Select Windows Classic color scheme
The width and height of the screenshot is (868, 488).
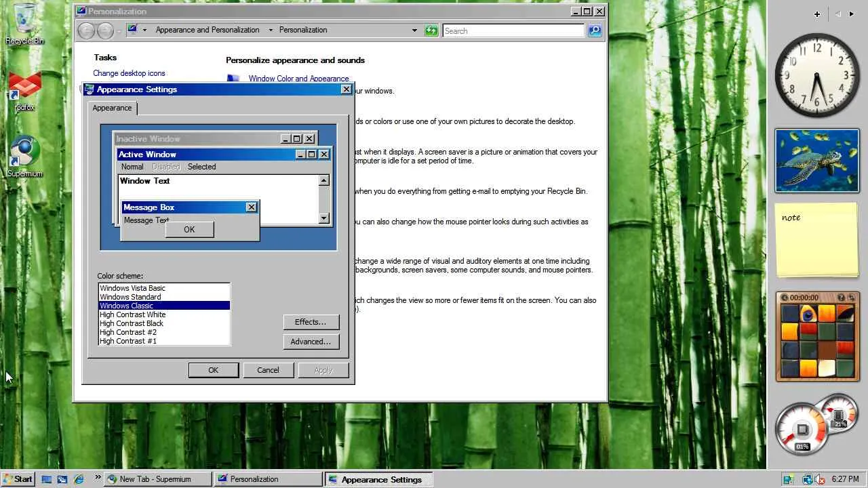point(164,306)
